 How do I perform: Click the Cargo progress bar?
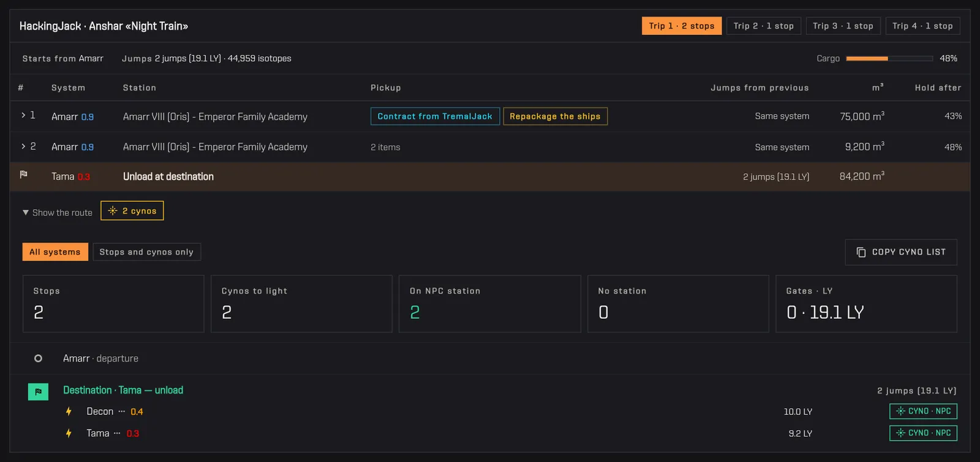click(889, 59)
